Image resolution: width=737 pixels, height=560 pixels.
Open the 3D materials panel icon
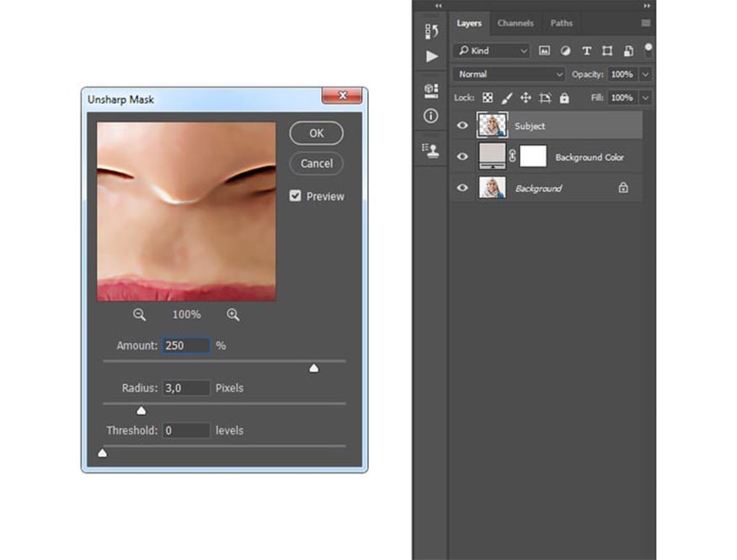431,90
